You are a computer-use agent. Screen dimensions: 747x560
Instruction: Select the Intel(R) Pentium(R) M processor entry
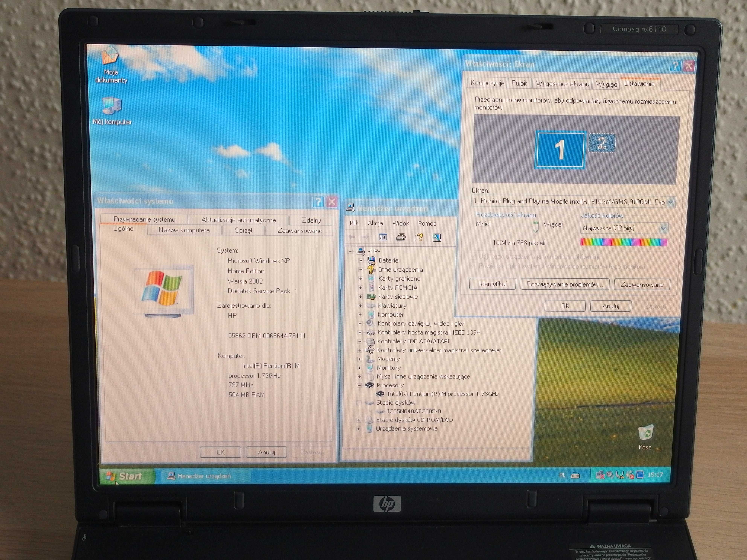click(443, 394)
